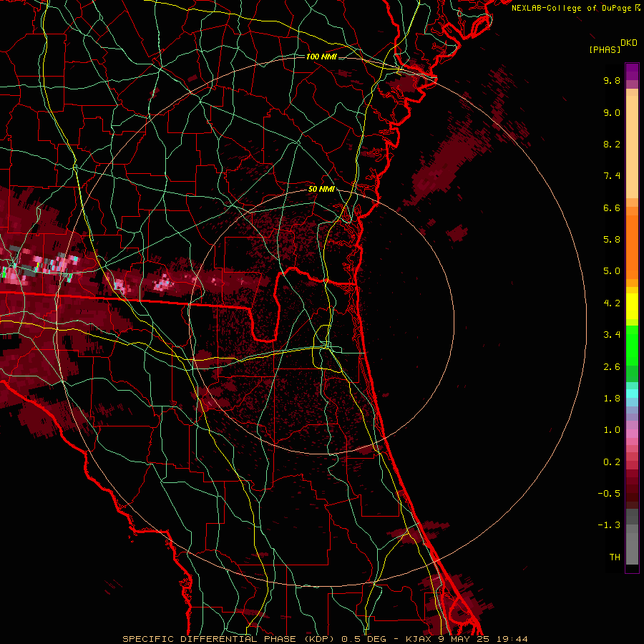Viewport: 644px width, 644px height.
Task: Click the 6.6 value on color scale
Action: tap(612, 208)
